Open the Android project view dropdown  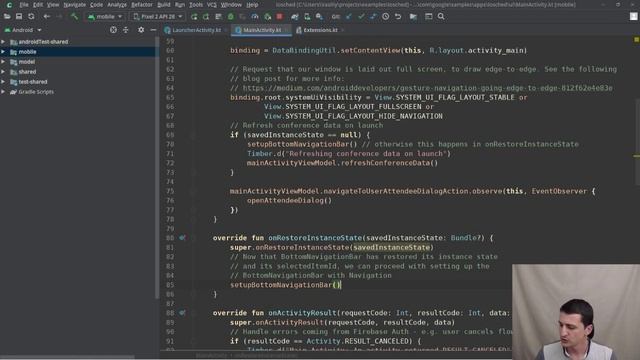pyautogui.click(x=23, y=30)
